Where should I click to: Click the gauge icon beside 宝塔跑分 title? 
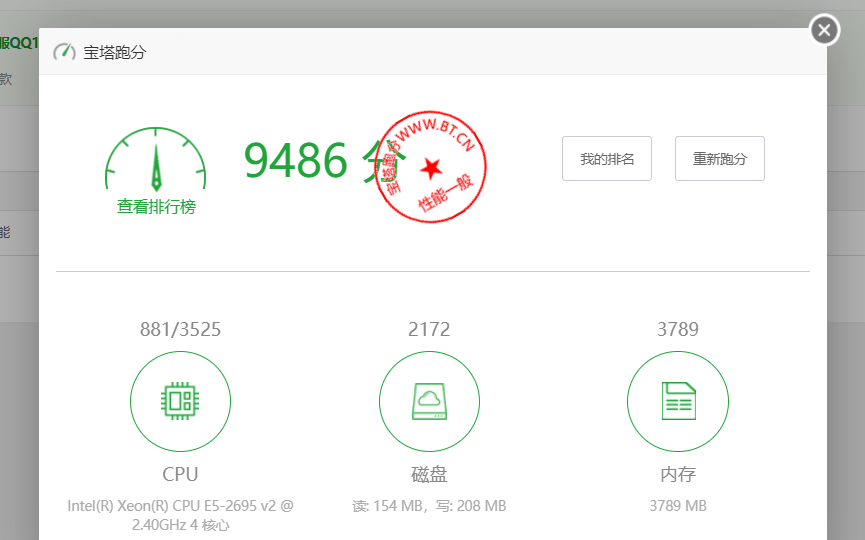(65, 52)
